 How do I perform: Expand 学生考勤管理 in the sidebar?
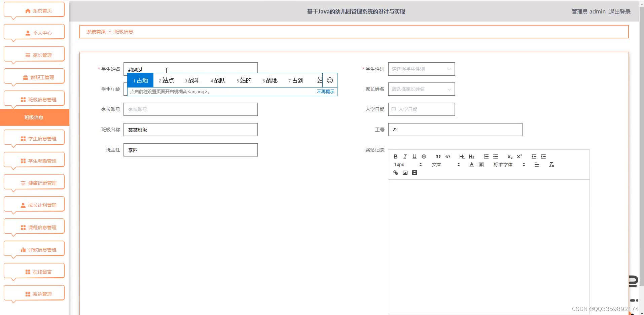pyautogui.click(x=34, y=161)
